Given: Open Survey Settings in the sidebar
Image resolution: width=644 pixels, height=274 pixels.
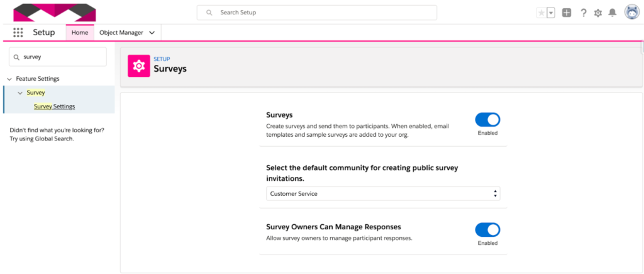Looking at the screenshot, I should point(55,106).
